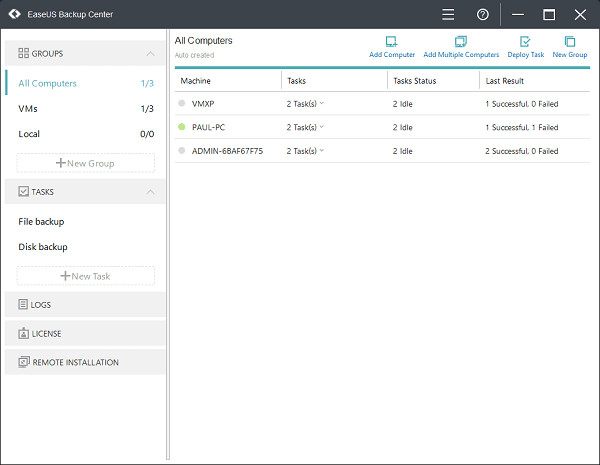The image size is (600, 465).
Task: Open the LICENSE section
Action: 85,333
